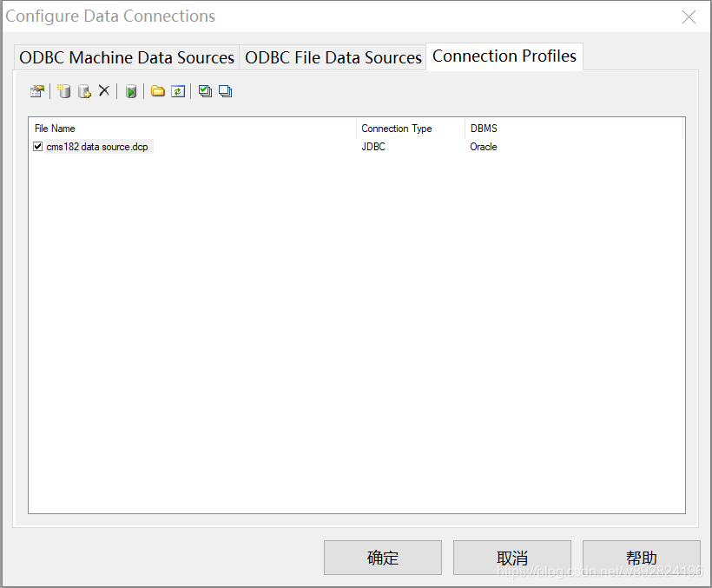Refresh the profile list icon
The width and height of the screenshot is (712, 588).
point(178,90)
